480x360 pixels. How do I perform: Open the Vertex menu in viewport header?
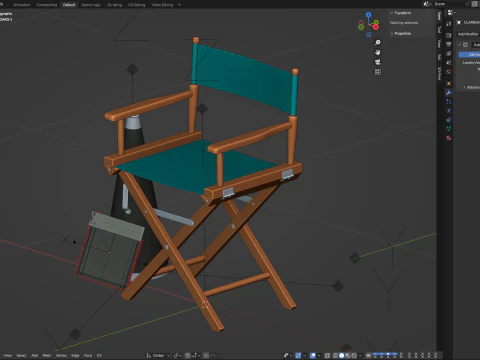coord(61,355)
